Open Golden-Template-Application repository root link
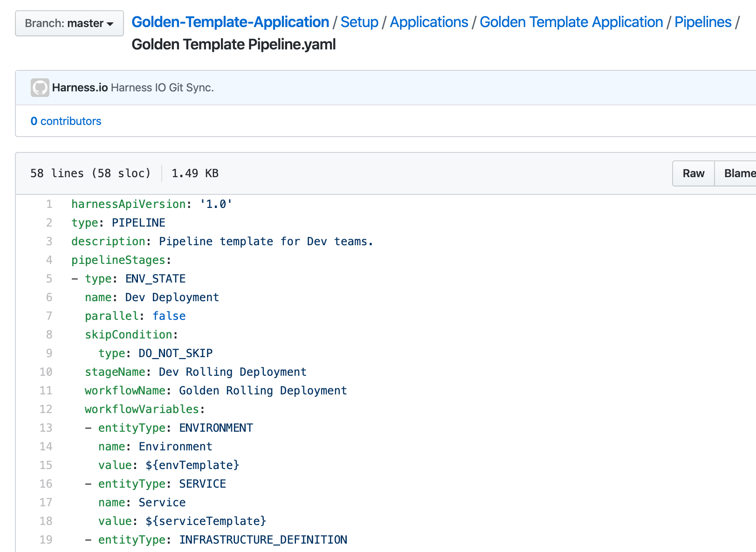This screenshot has height=552, width=756. (230, 22)
